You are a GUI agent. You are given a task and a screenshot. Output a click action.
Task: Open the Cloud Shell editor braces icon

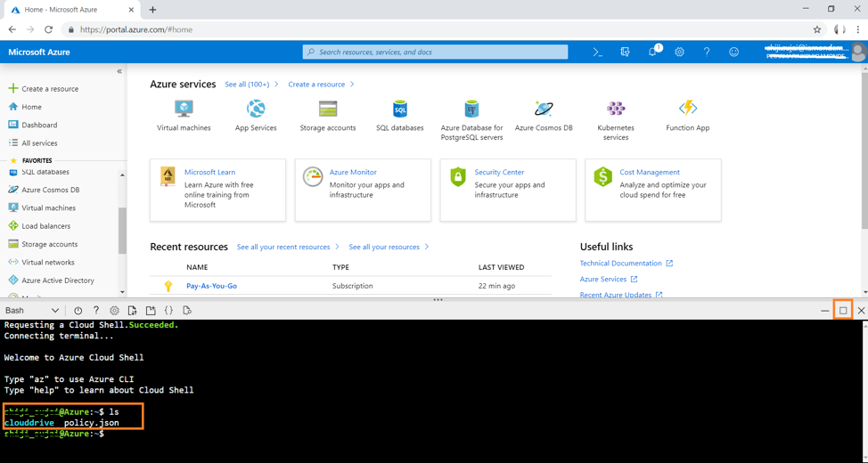(168, 311)
